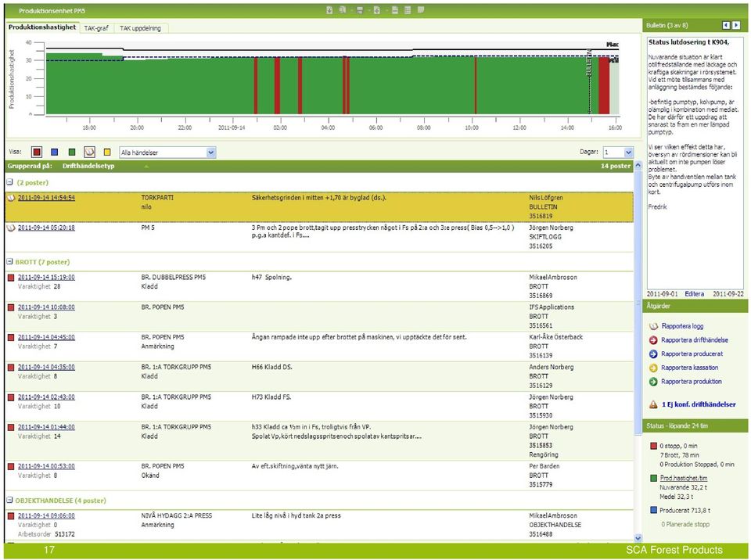Toggle the red event filter next to Visa

point(37,153)
